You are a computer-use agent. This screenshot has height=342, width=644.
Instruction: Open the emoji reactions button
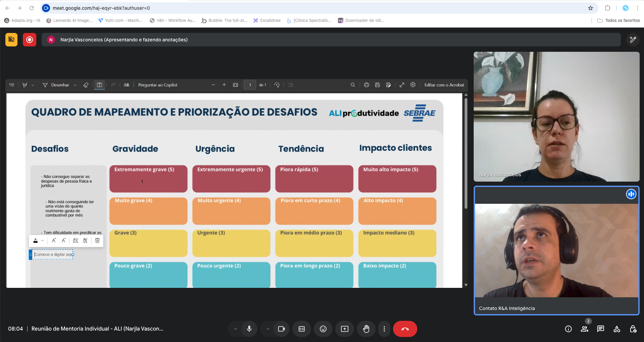(x=323, y=329)
